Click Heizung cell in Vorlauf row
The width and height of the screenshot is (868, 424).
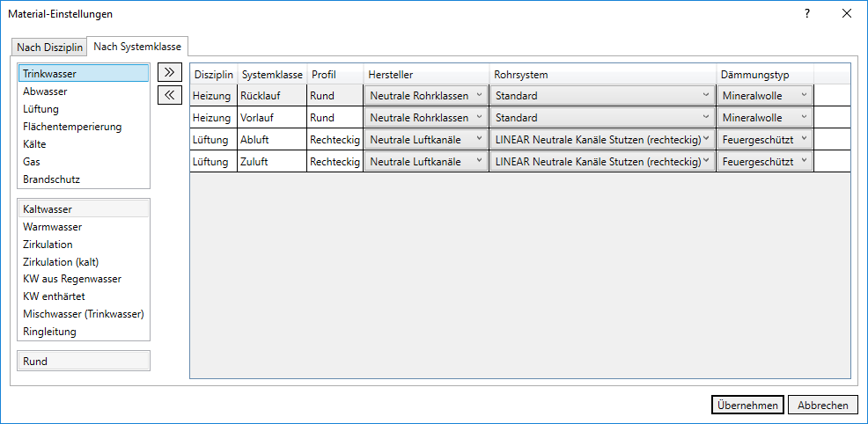(214, 118)
